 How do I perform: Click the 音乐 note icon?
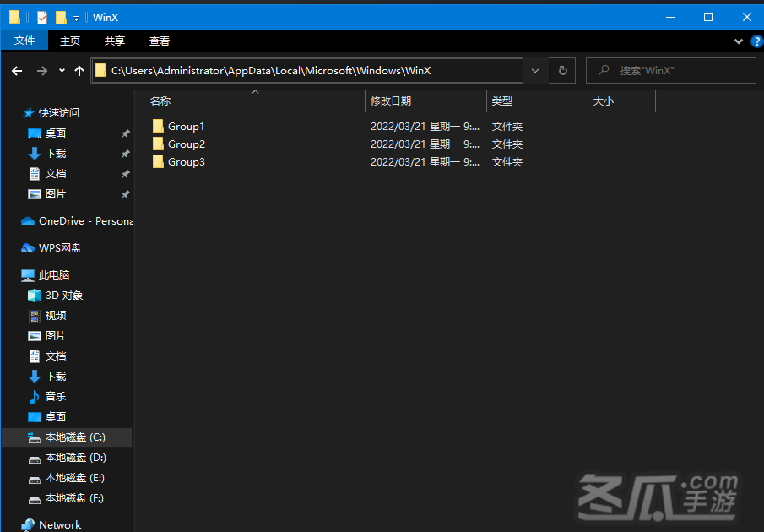(x=34, y=397)
